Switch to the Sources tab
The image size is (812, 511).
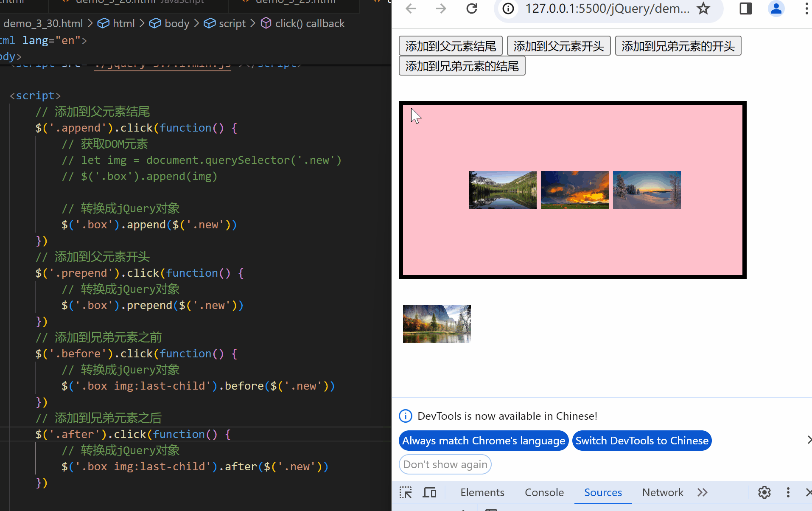coord(603,492)
